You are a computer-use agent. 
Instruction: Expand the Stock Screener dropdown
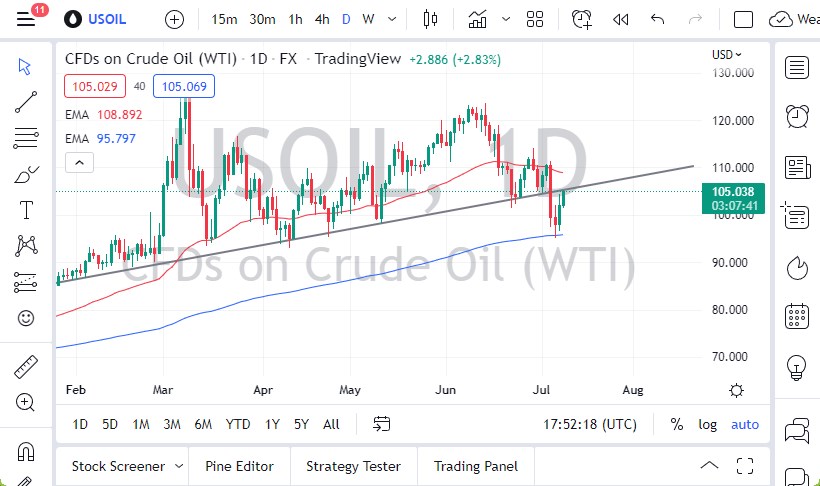(179, 466)
